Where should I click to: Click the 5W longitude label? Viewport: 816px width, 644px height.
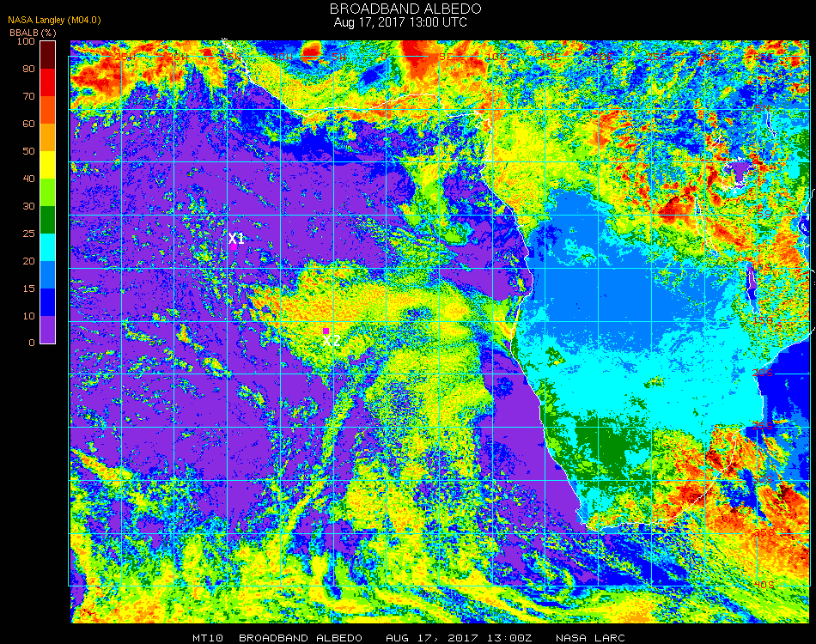pos(339,57)
